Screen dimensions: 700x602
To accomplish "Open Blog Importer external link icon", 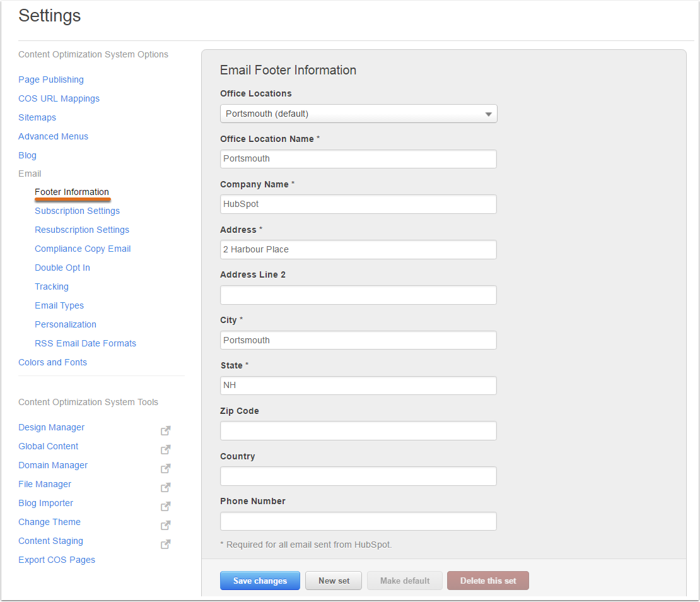I will click(x=165, y=506).
